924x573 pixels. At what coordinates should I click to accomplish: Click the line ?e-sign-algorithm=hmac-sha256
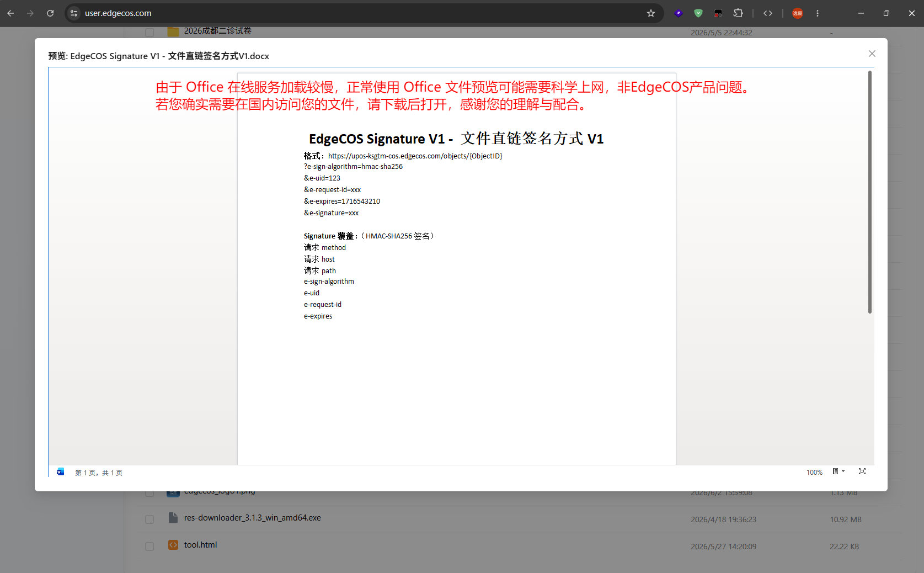pyautogui.click(x=353, y=167)
